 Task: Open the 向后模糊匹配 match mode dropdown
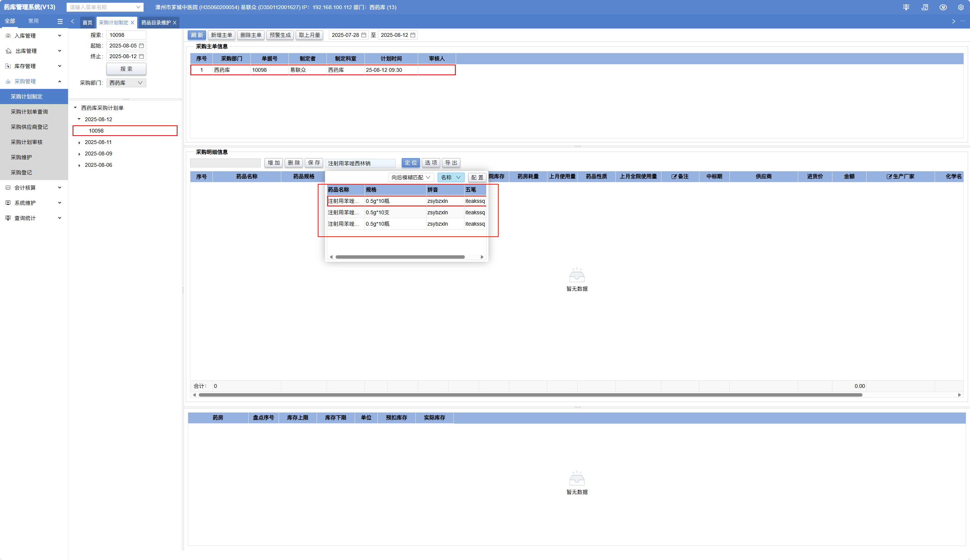pyautogui.click(x=411, y=177)
